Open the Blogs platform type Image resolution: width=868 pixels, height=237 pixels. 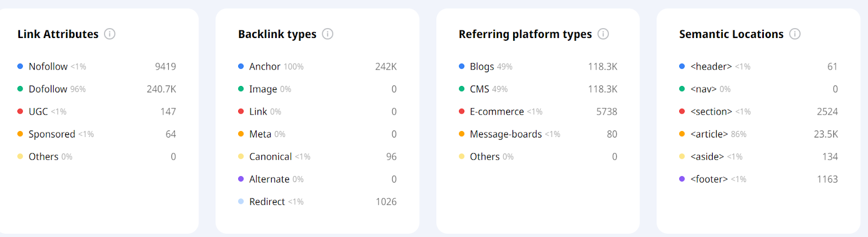[482, 66]
